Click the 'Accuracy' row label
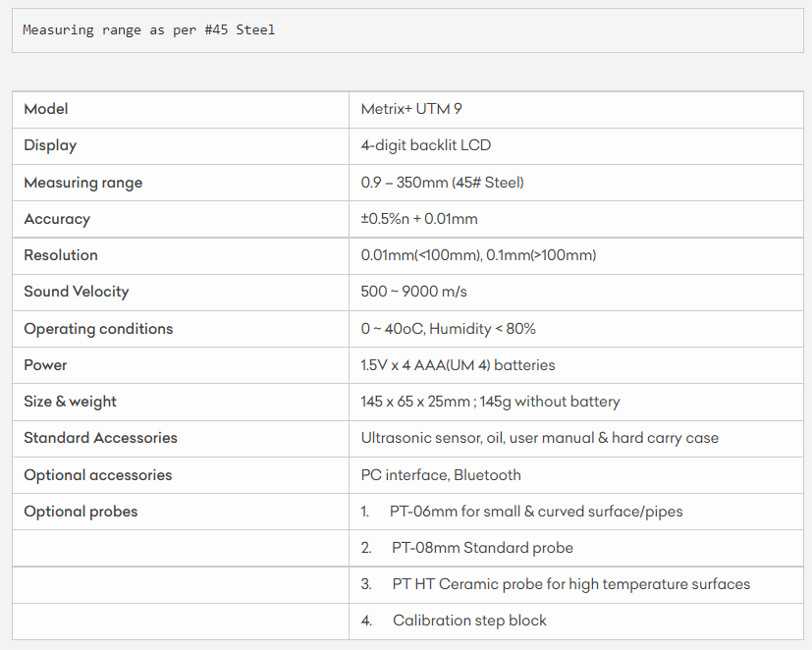Screen dimensions: 812x650 (x=57, y=219)
